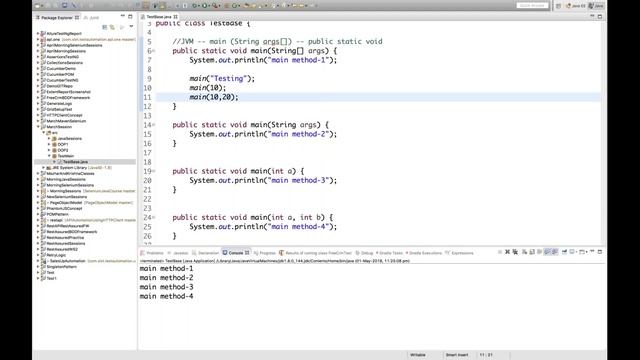The image size is (640, 360).
Task: Expand the OOP1 package node
Action: [49, 144]
